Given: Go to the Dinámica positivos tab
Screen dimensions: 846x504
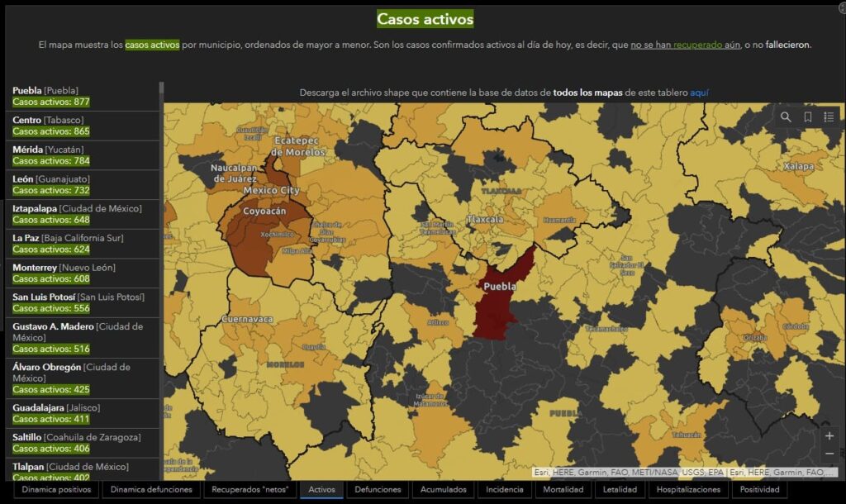Looking at the screenshot, I should click(x=56, y=489).
